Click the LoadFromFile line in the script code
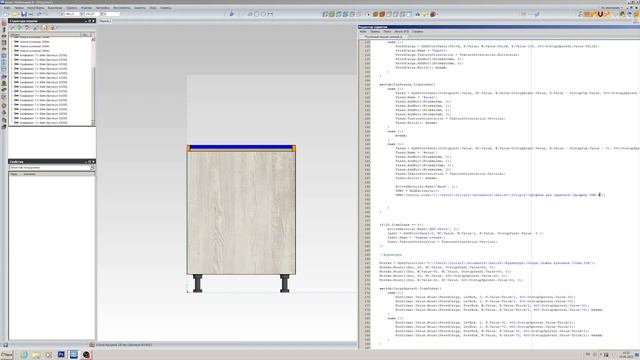The width and height of the screenshot is (640, 360). [500, 195]
